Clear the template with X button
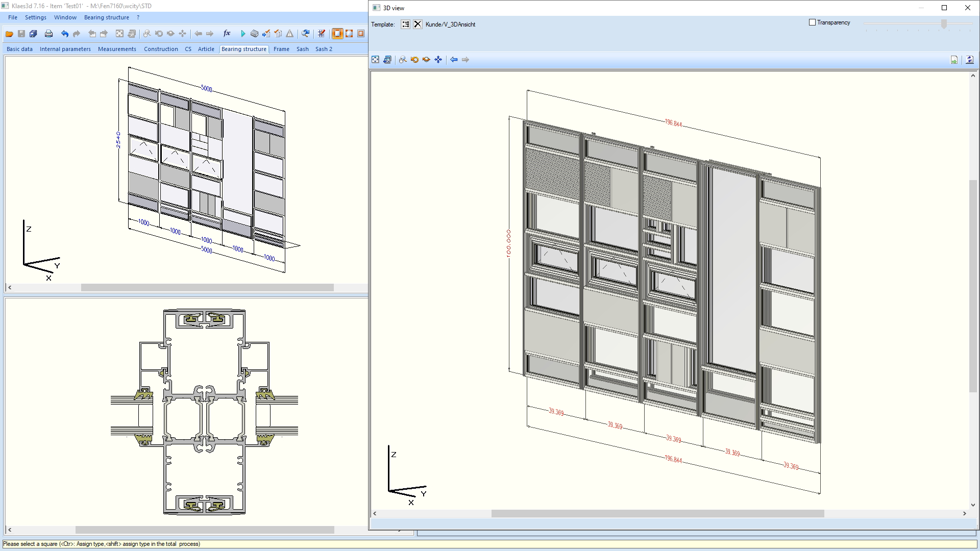The image size is (980, 551). tap(418, 24)
